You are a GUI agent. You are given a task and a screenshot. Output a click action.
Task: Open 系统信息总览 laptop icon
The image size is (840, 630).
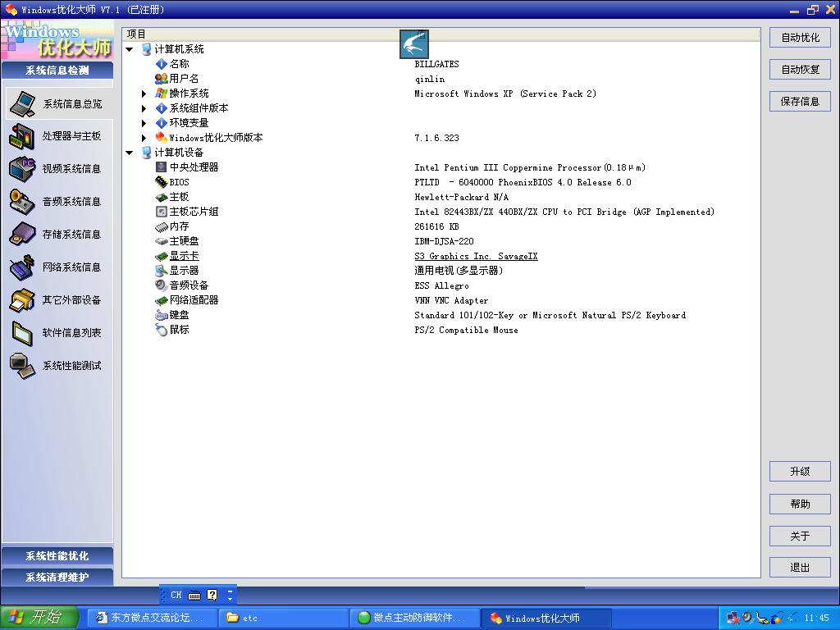(22, 103)
